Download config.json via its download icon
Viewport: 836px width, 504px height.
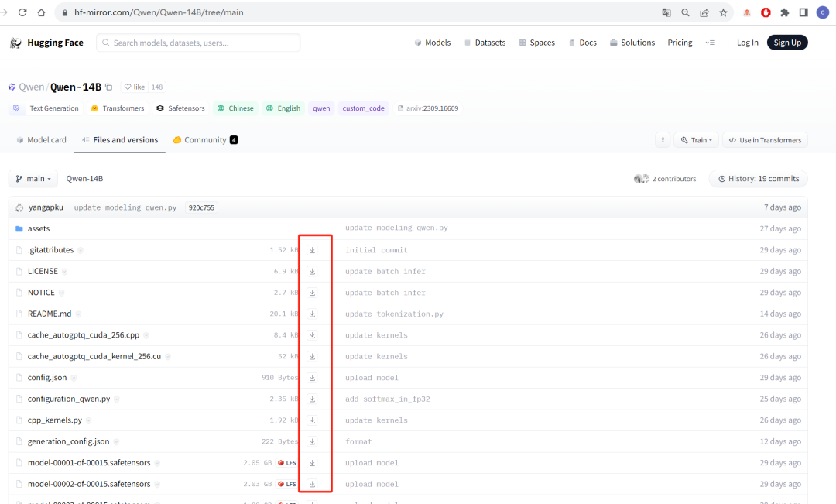click(x=313, y=378)
